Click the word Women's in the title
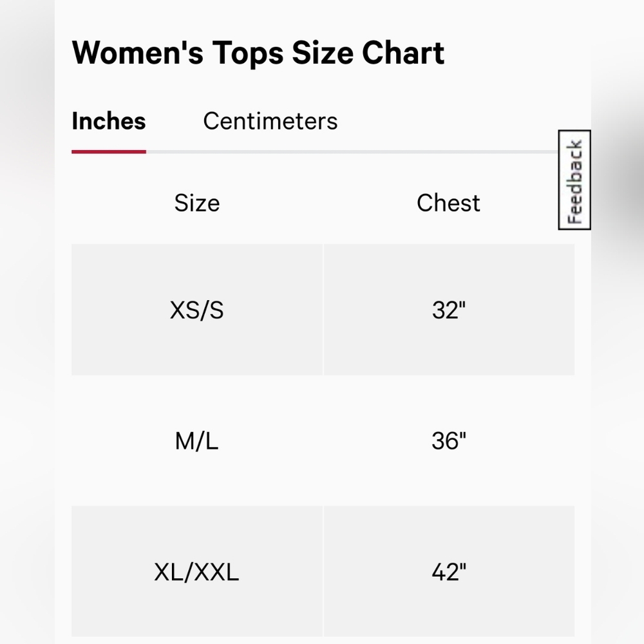The height and width of the screenshot is (644, 644). click(x=138, y=53)
